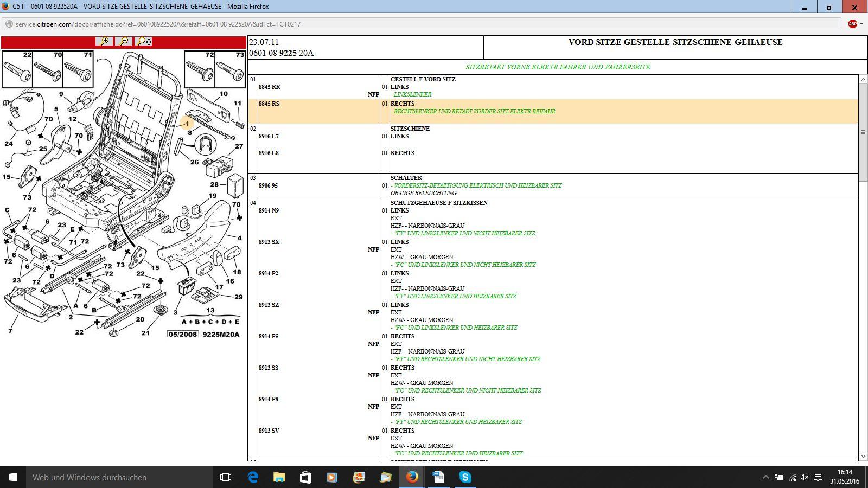Select part number 8845 RR

270,87
